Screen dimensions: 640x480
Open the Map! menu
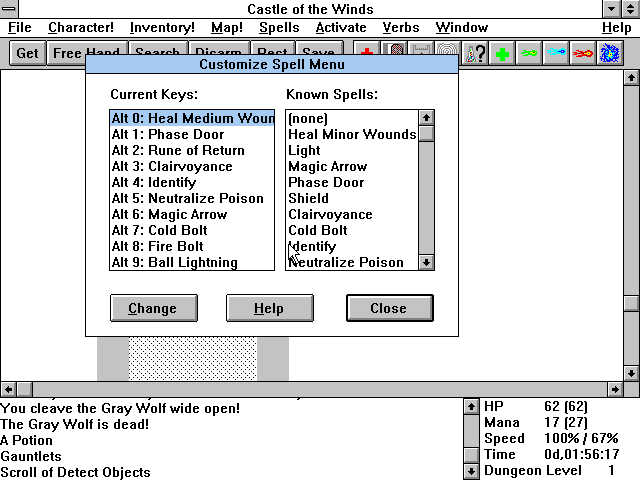227,28
